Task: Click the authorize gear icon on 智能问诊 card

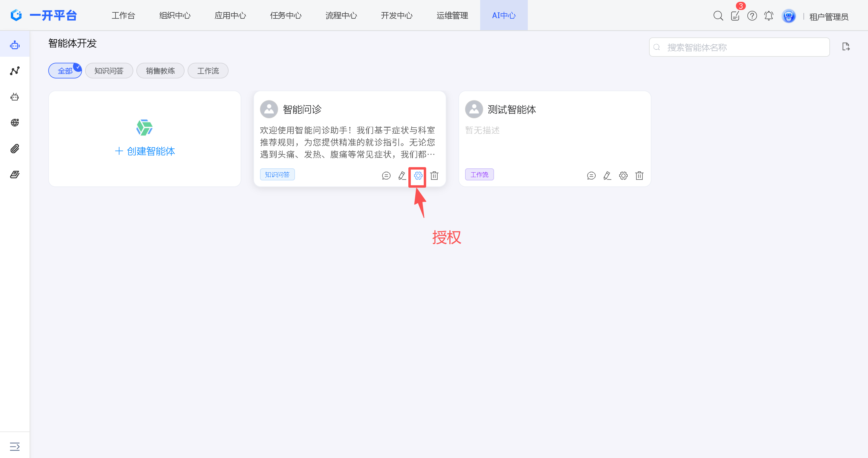Action: point(418,176)
